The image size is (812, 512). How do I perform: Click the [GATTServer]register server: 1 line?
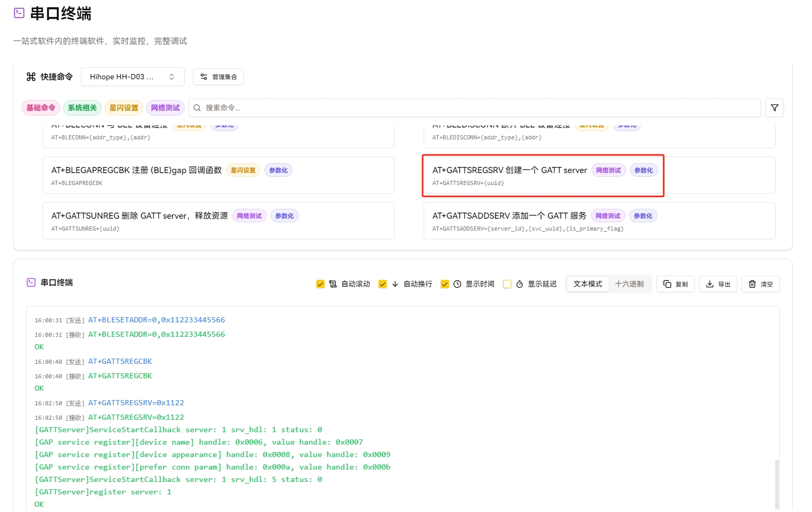(x=103, y=492)
